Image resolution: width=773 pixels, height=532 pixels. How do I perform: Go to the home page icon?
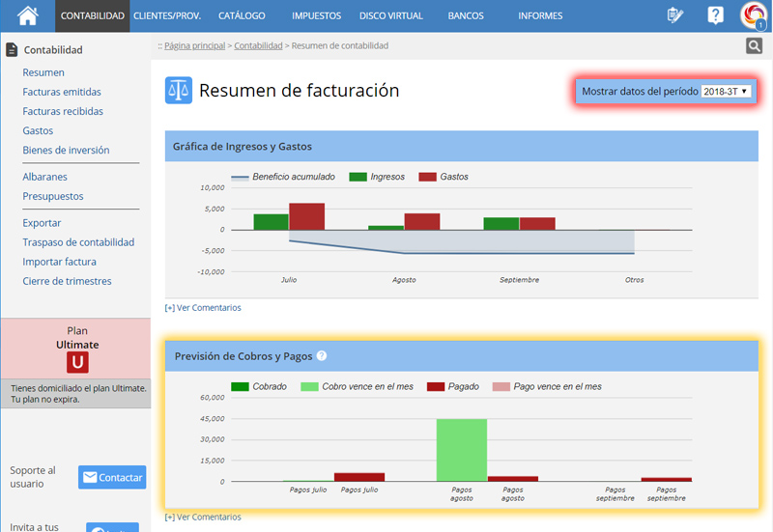tap(28, 15)
